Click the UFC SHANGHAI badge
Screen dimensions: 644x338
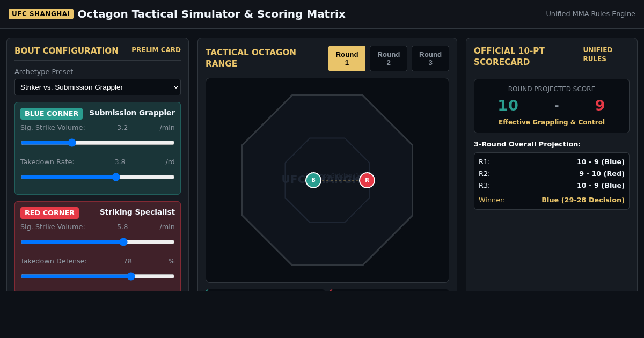pos(41,14)
